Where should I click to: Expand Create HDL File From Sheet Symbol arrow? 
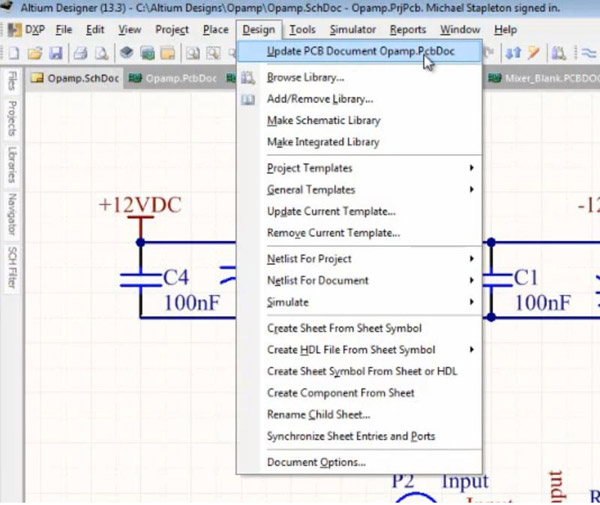(x=472, y=349)
